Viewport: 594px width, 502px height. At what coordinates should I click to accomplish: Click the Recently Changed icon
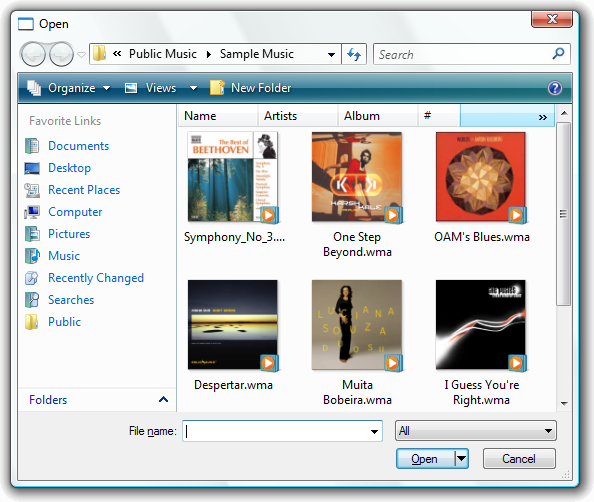tap(32, 278)
